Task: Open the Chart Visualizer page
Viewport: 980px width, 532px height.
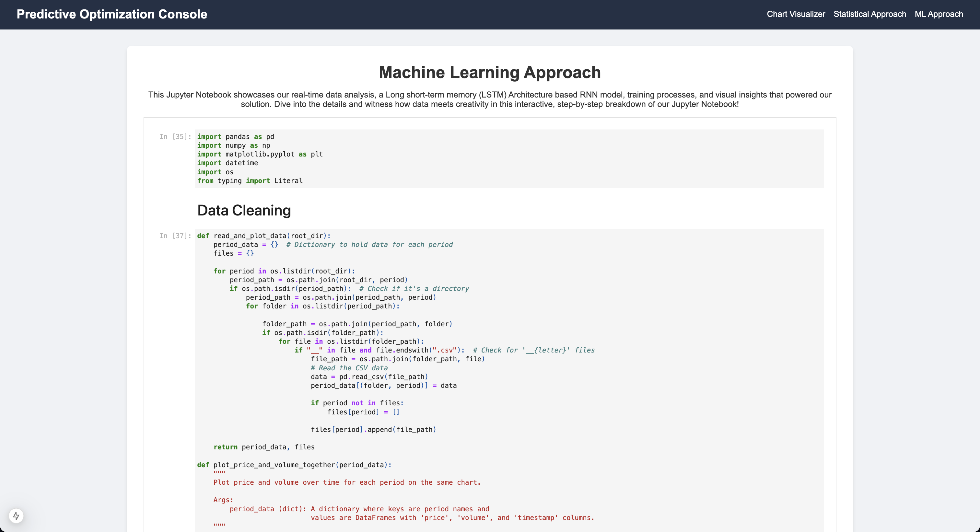Action: point(796,14)
